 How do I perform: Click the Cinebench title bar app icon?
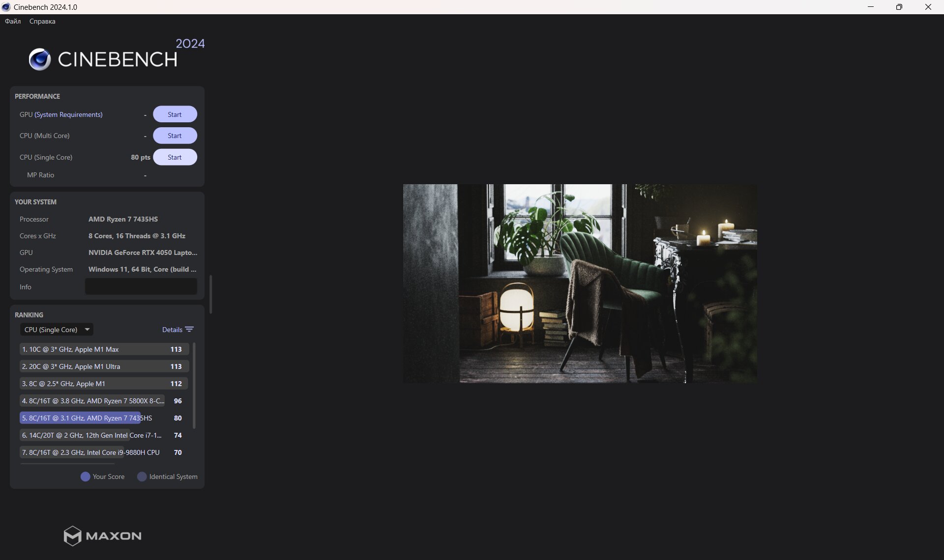(x=6, y=7)
